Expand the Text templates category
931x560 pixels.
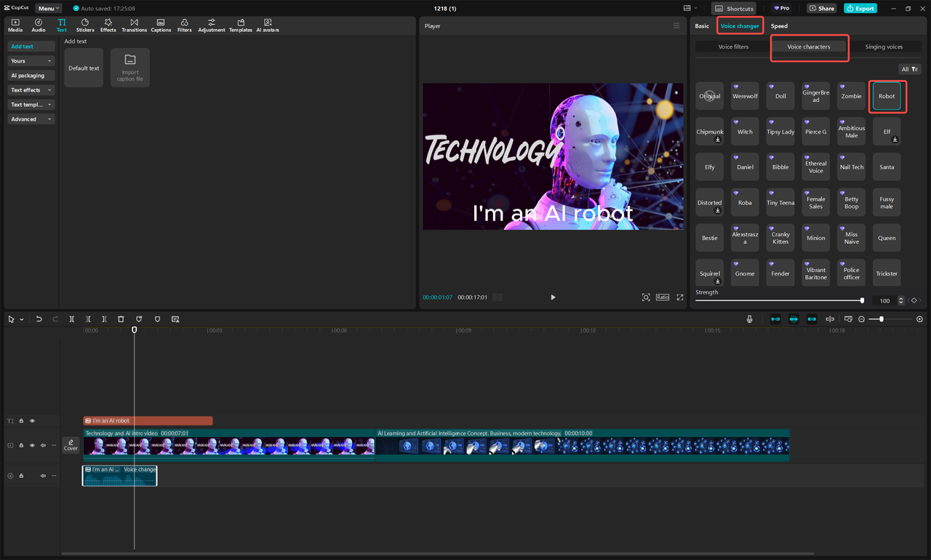tap(31, 105)
